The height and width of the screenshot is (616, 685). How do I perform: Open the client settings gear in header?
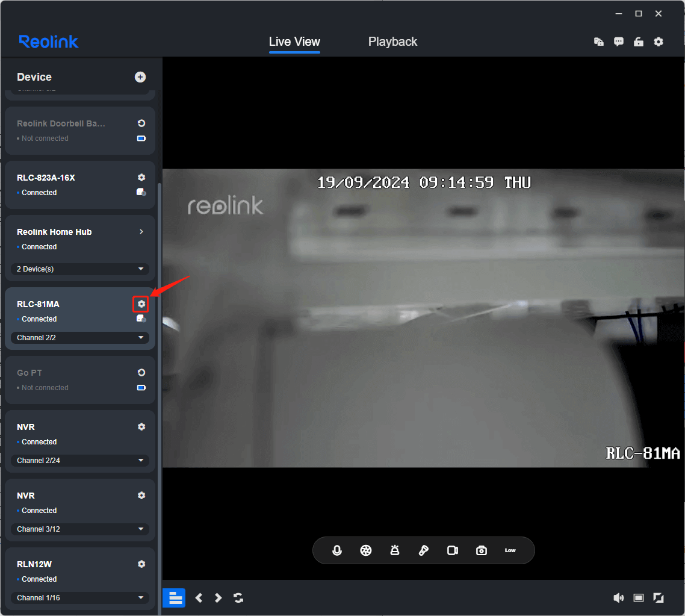point(659,42)
